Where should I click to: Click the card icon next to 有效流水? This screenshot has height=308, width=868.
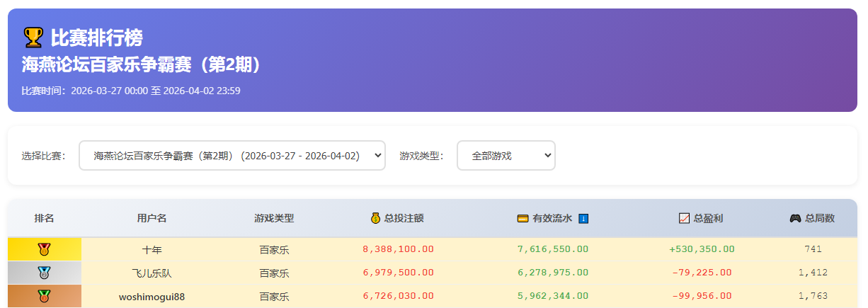coord(522,218)
